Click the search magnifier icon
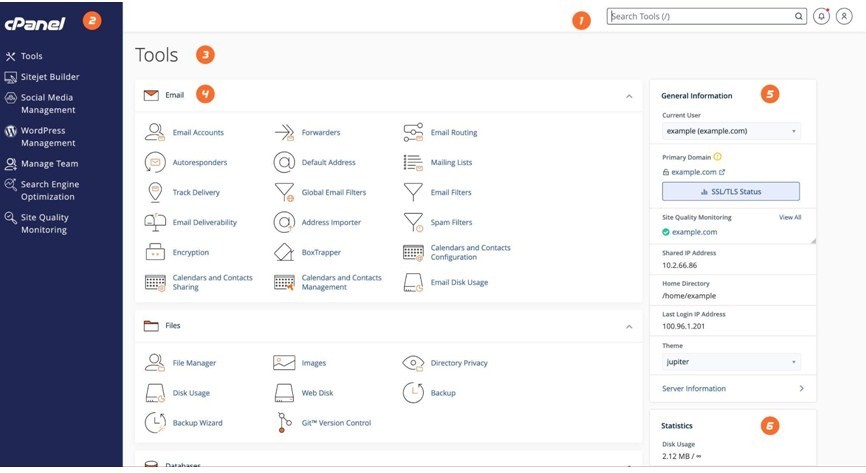The height and width of the screenshot is (473, 866). (799, 17)
